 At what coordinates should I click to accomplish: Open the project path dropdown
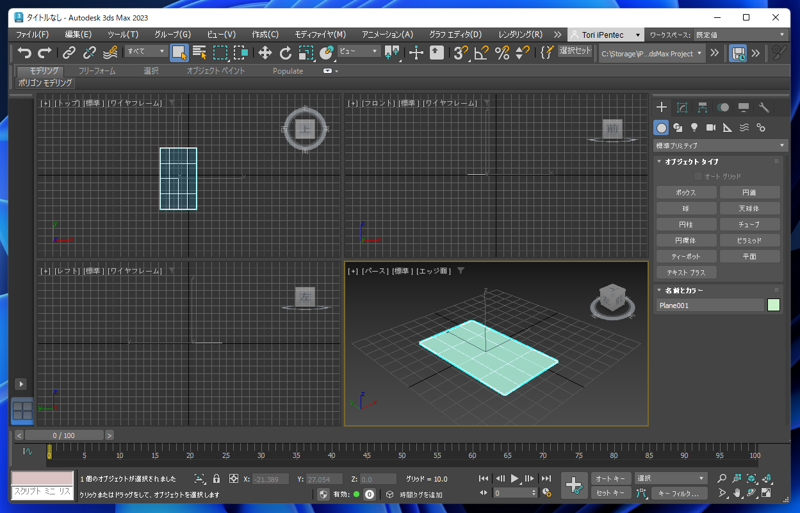[x=652, y=53]
